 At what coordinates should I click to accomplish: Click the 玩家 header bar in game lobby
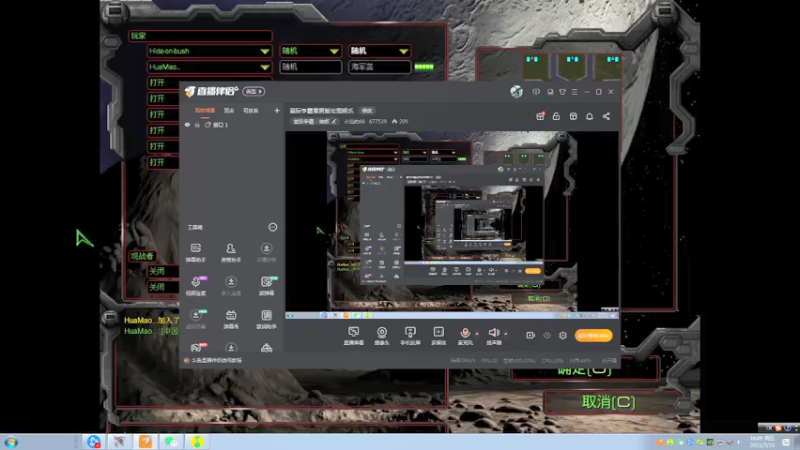(200, 36)
